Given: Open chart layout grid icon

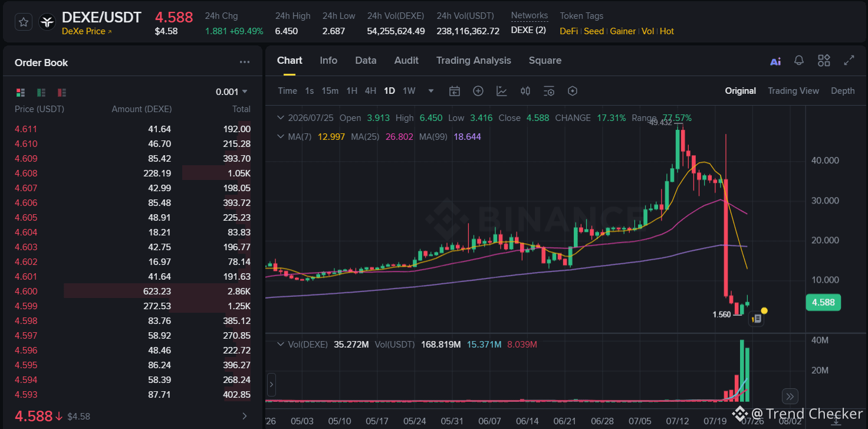Looking at the screenshot, I should tap(824, 60).
